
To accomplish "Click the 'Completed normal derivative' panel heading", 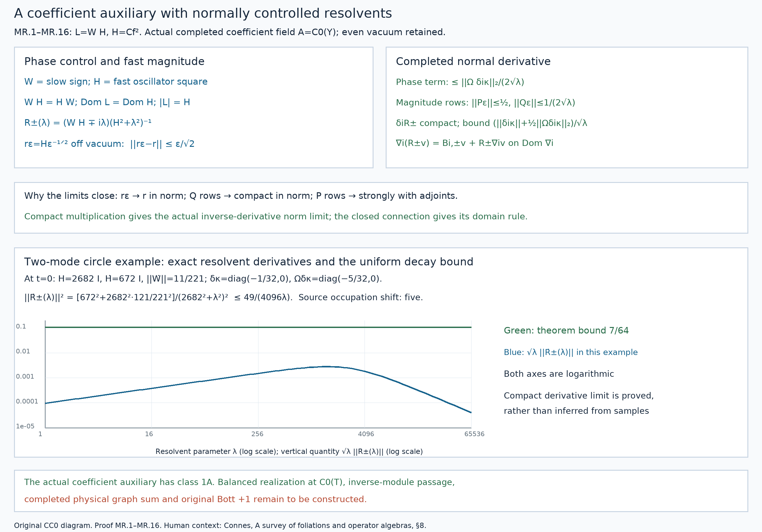I will (473, 61).
